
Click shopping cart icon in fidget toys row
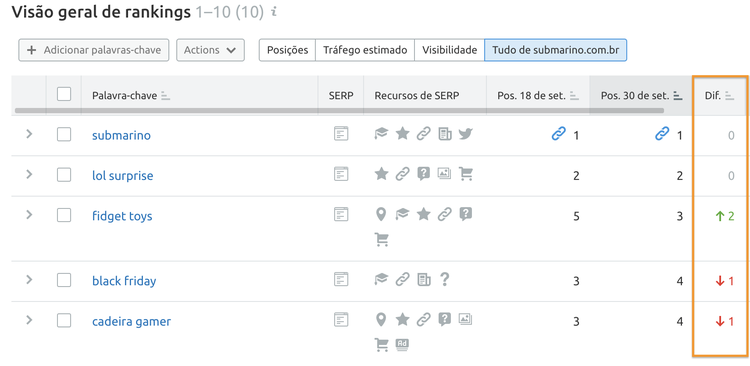[x=381, y=239]
